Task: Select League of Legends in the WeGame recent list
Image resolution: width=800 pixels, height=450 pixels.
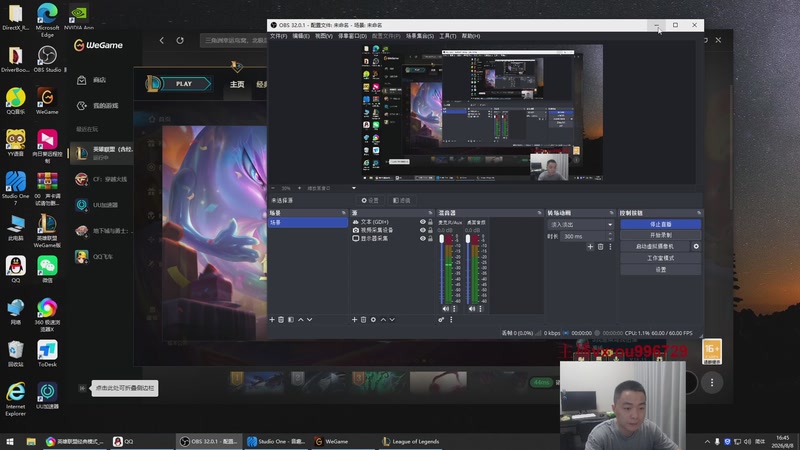Action: coord(102,153)
